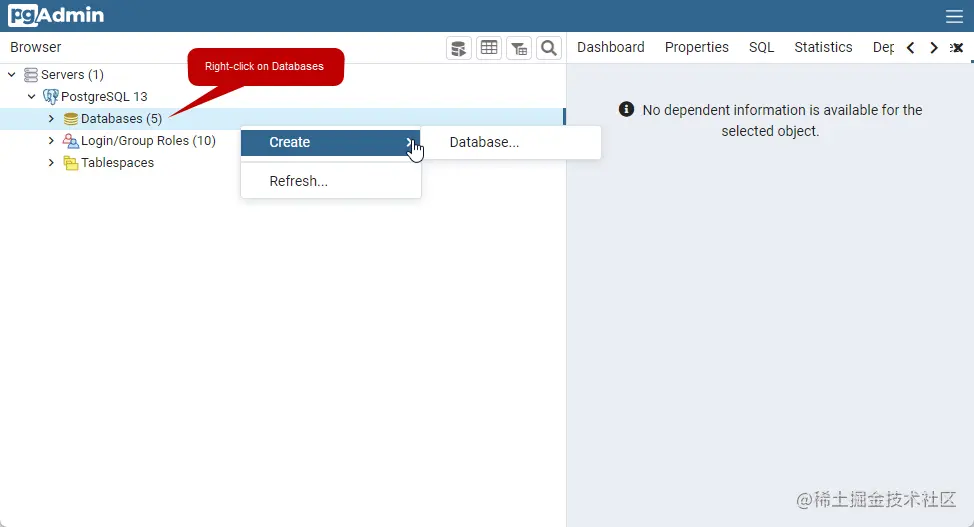Collapse the PostgreSQL 13 server node
This screenshot has height=527, width=974.
(x=31, y=96)
